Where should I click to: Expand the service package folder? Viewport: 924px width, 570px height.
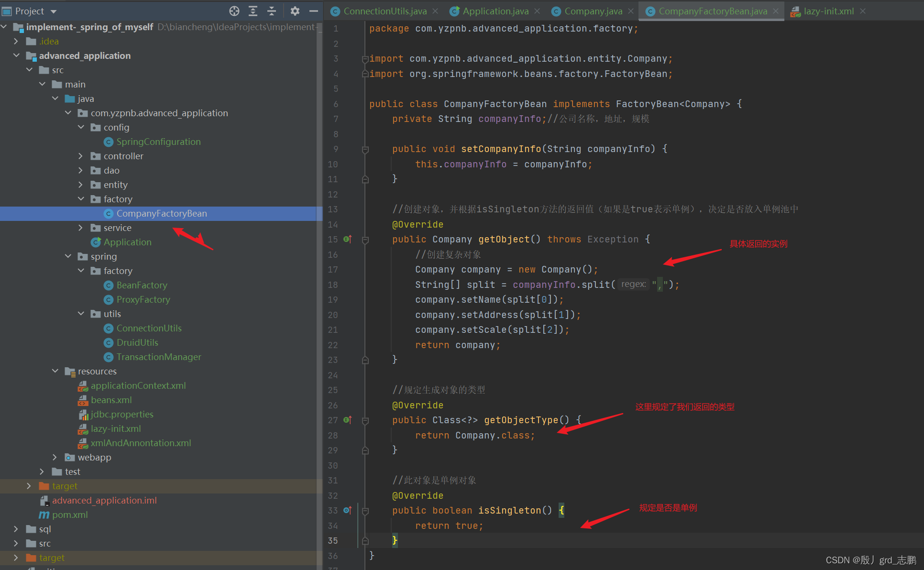point(80,228)
